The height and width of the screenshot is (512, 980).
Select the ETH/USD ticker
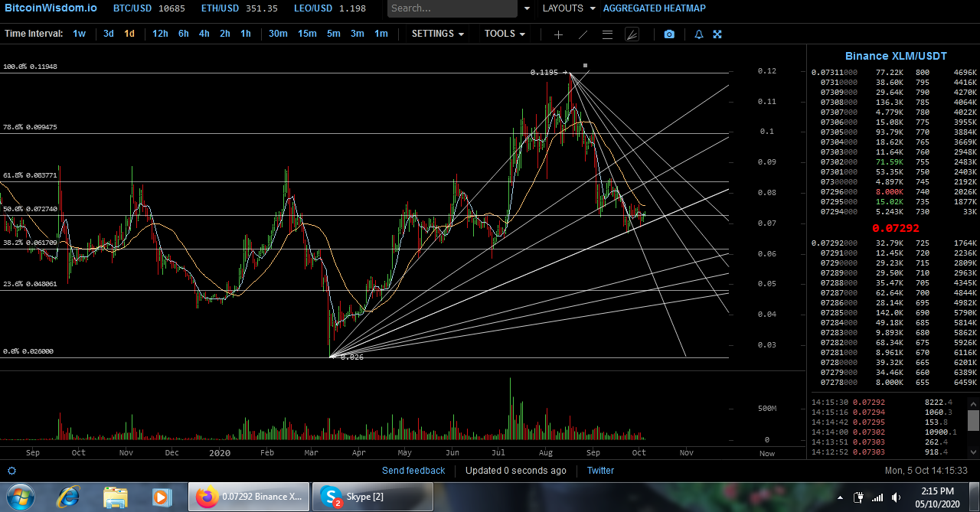tap(239, 8)
